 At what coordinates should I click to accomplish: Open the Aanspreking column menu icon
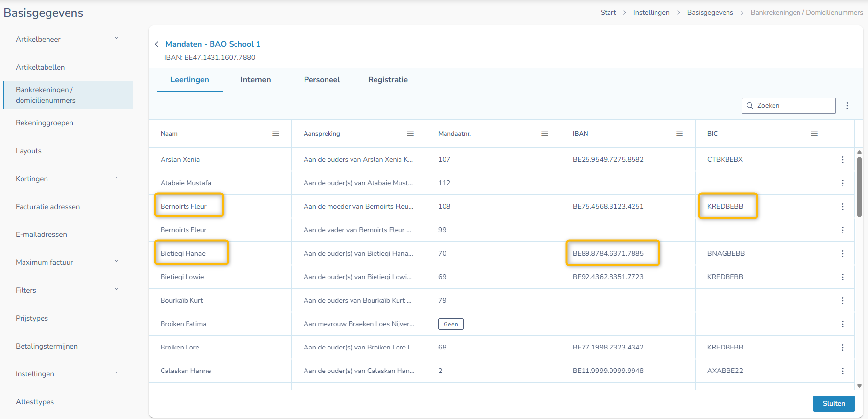click(x=410, y=134)
